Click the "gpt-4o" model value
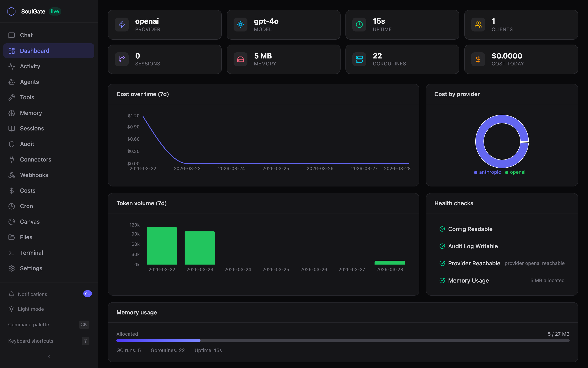The image size is (588, 368). [266, 21]
